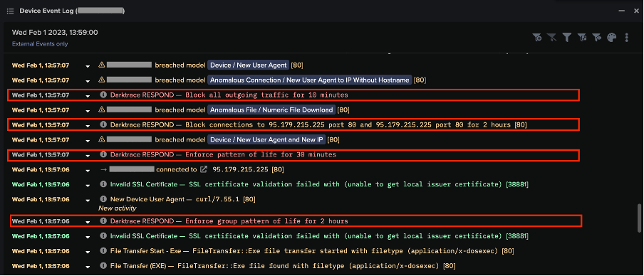
Task: Expand caret on New Device User Agent curl row
Action: (88, 200)
